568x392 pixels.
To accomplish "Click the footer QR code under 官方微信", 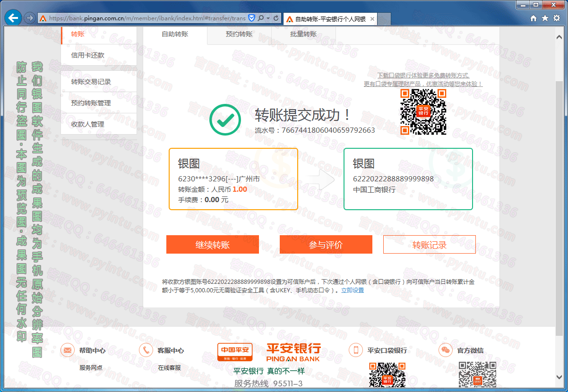I will pyautogui.click(x=477, y=375).
